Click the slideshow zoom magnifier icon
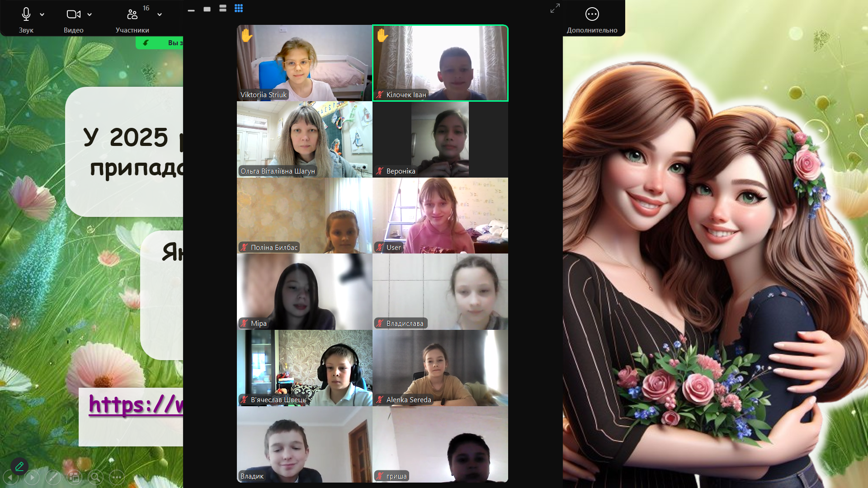The width and height of the screenshot is (868, 488). pyautogui.click(x=95, y=477)
